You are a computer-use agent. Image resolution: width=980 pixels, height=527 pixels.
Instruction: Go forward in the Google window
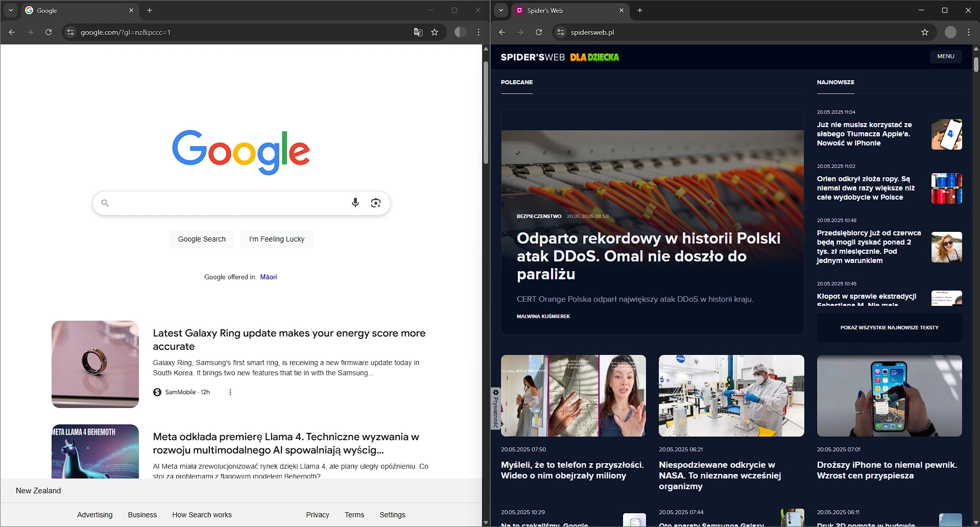pyautogui.click(x=30, y=32)
